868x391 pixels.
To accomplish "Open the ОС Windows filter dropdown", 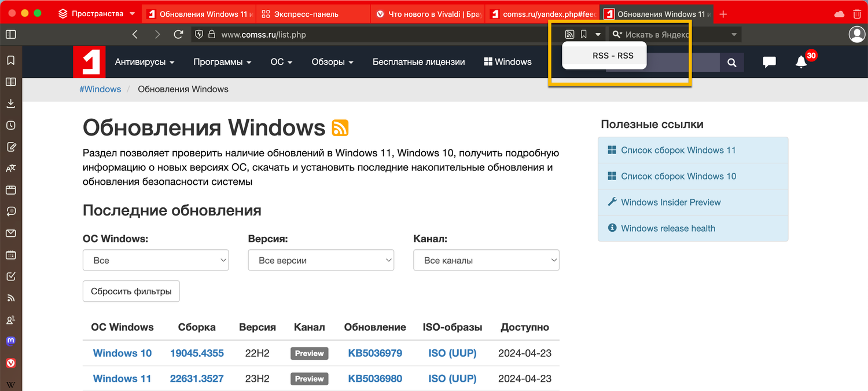I will [156, 260].
